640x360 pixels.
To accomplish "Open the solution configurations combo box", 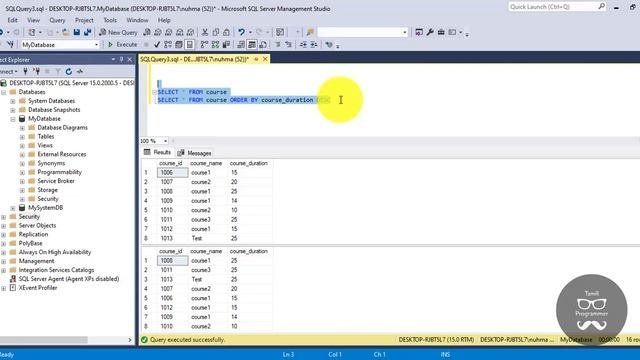I will point(362,32).
